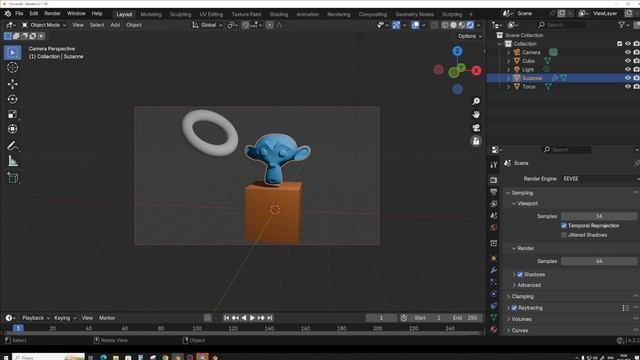640x360 pixels.
Task: Open the Object properties tab
Action: click(493, 258)
